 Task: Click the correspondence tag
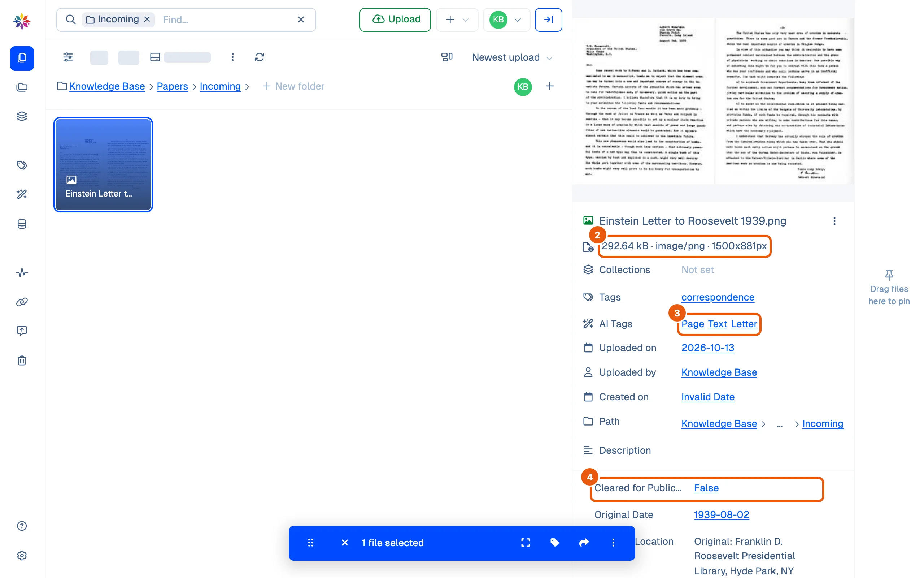718,297
